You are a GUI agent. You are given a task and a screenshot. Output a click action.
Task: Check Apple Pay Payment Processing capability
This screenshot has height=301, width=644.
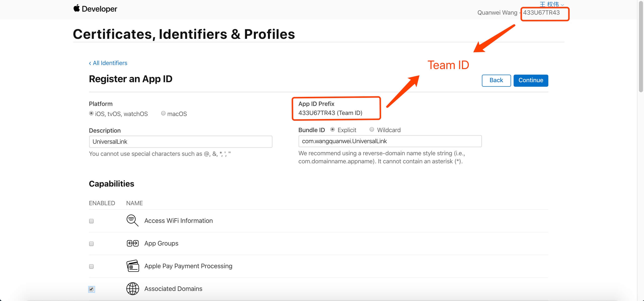click(91, 266)
